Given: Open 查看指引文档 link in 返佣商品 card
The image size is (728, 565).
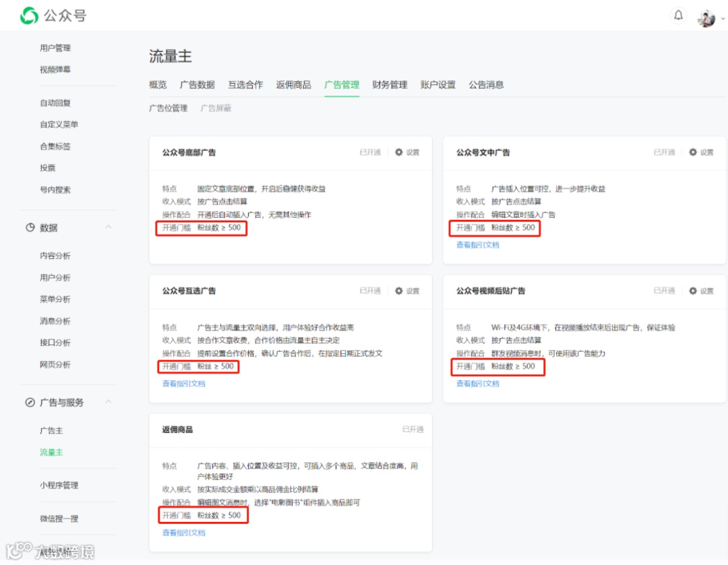Looking at the screenshot, I should coord(184,533).
